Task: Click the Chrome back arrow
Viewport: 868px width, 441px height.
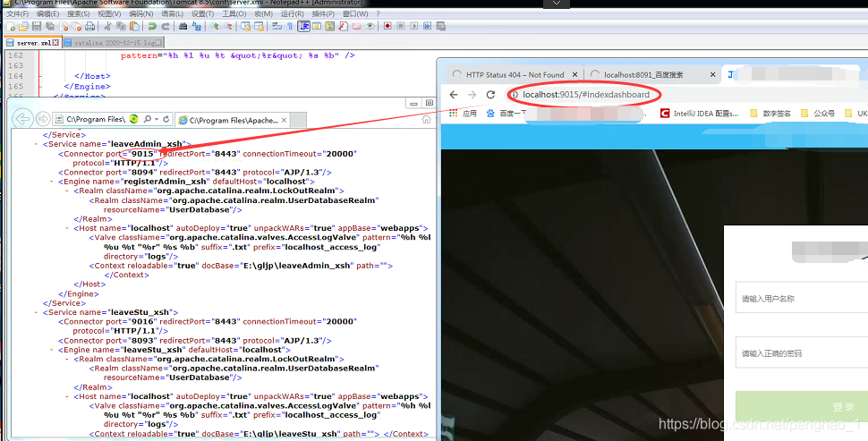Action: tap(454, 95)
